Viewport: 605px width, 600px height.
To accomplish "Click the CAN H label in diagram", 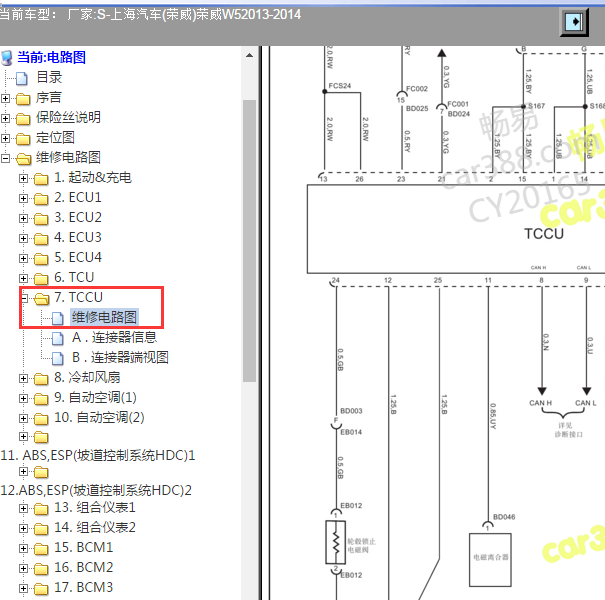I will pos(540,403).
